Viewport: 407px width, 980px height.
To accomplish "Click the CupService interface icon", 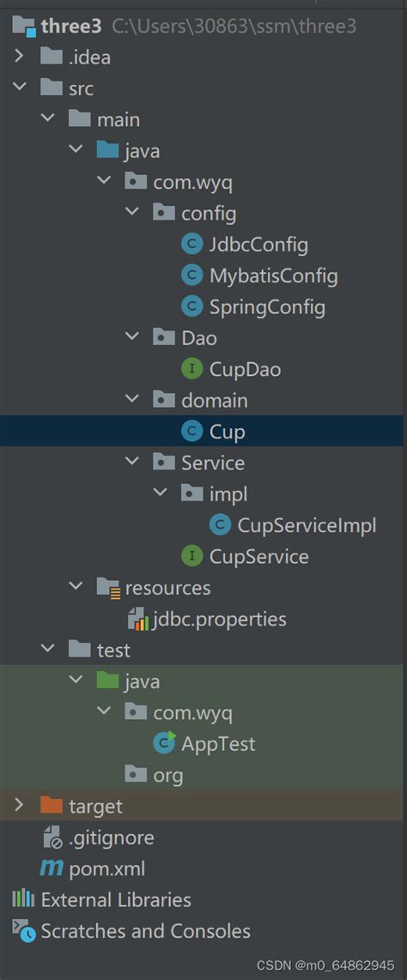I will (192, 556).
